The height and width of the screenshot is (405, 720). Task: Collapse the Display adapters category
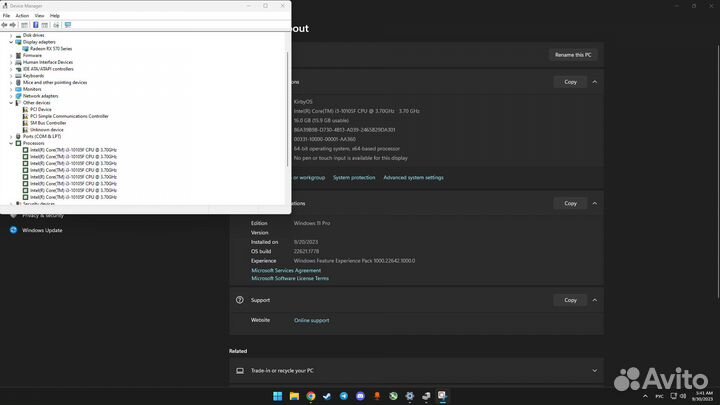11,42
